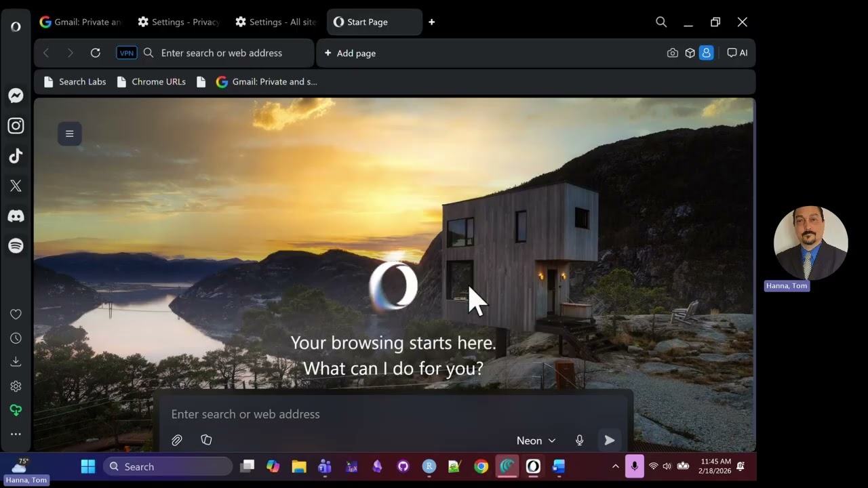The height and width of the screenshot is (488, 868).
Task: Attach a file with the paperclip
Action: (177, 441)
